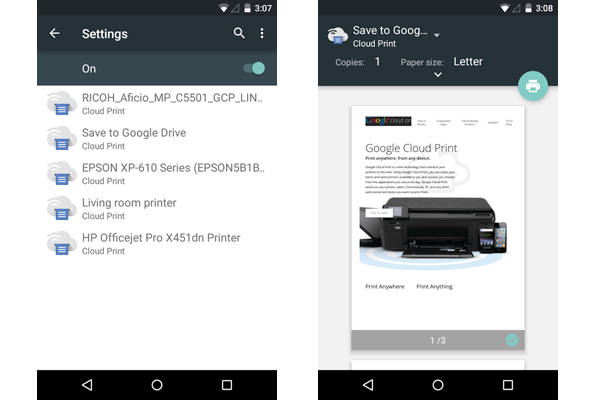Screen dimensions: 600x400
Task: Tap the back arrow beside Settings title
Action: point(55,33)
